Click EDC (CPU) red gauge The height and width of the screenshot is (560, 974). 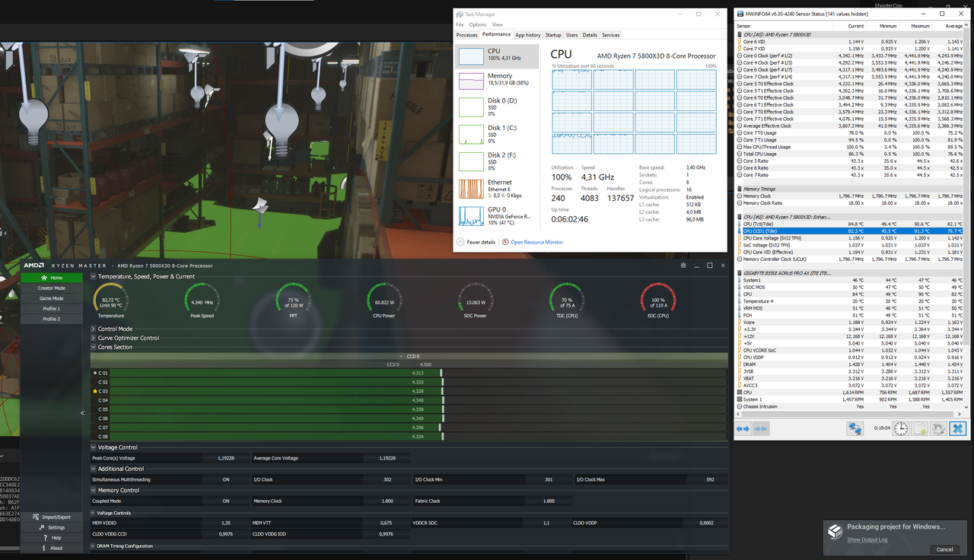coord(658,301)
